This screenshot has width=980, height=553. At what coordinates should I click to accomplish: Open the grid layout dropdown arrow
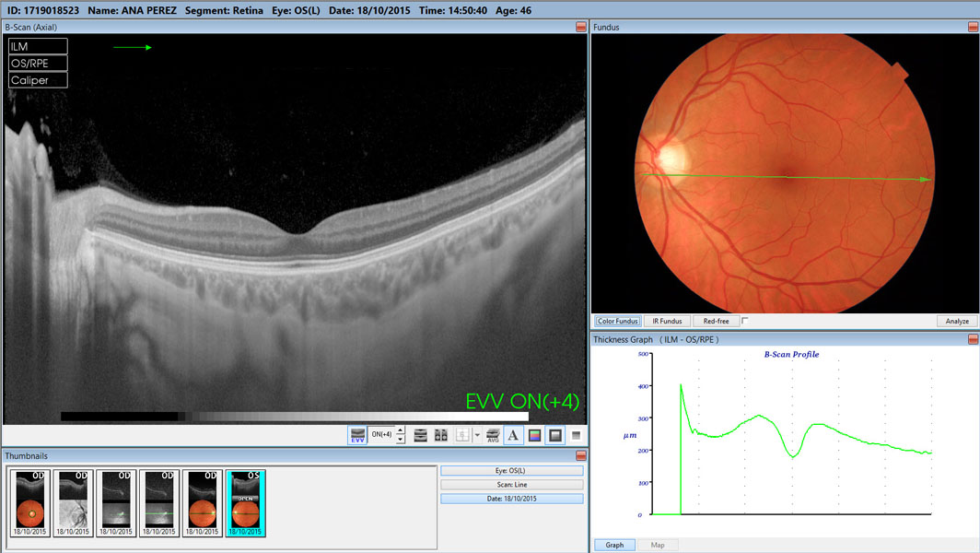click(x=477, y=435)
